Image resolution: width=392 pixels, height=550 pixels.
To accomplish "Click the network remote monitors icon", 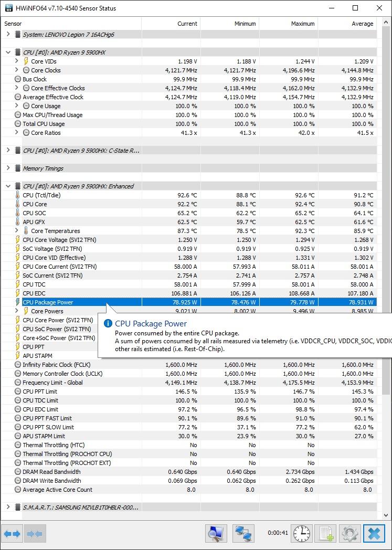I will click(243, 534).
